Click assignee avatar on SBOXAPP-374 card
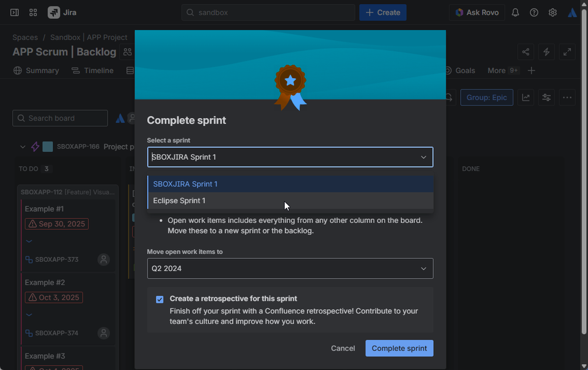This screenshot has height=370, width=588. tap(104, 333)
